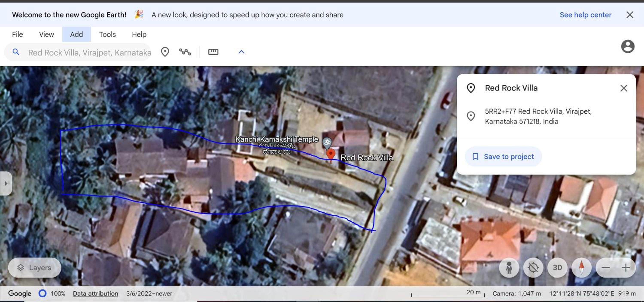Click the Data attribution link
Image resolution: width=644 pixels, height=302 pixels.
96,293
